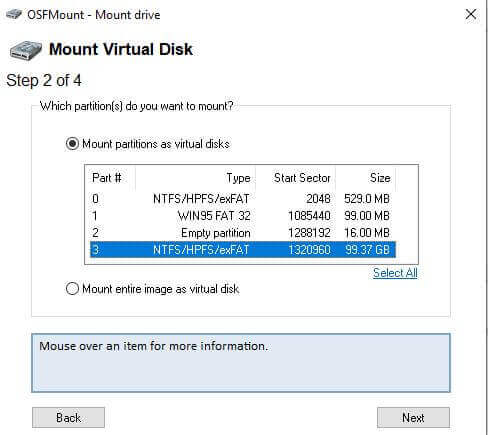Click the Size column header

point(365,178)
